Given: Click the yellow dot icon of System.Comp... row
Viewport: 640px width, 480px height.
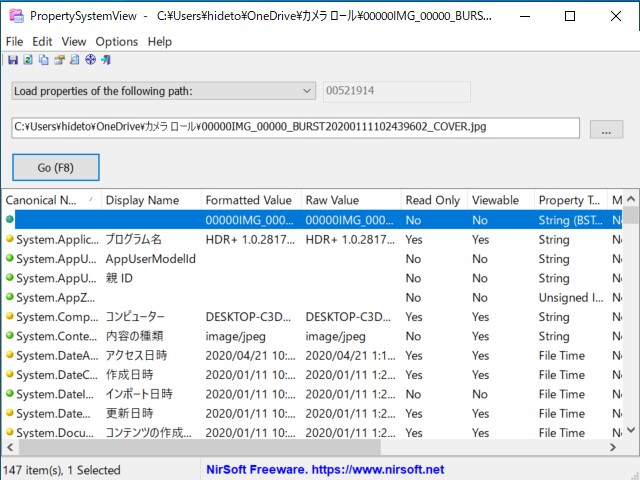Looking at the screenshot, I should point(10,316).
